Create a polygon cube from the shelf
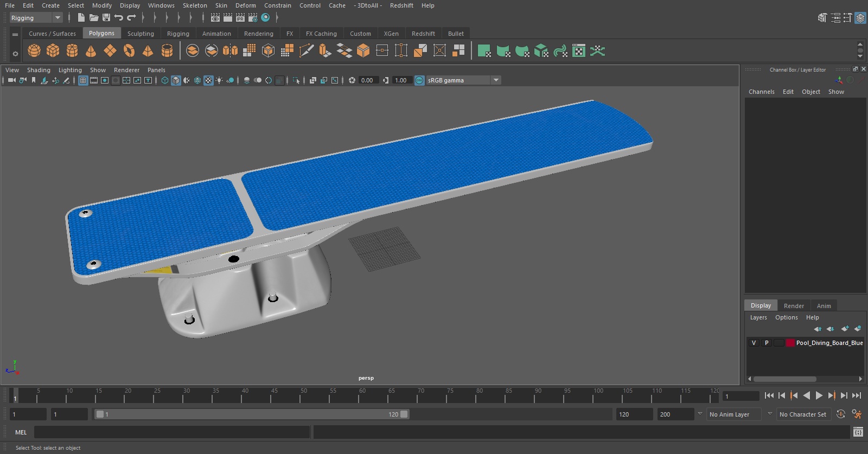Viewport: 868px width, 454px height. [53, 51]
